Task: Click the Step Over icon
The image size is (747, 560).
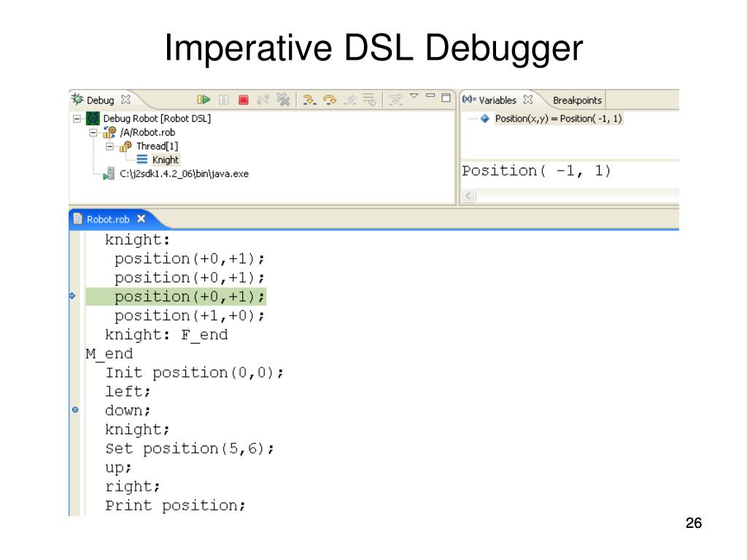Action: click(x=329, y=99)
